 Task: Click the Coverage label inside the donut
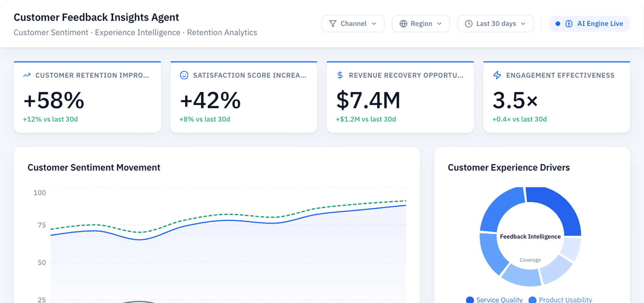[x=530, y=260]
